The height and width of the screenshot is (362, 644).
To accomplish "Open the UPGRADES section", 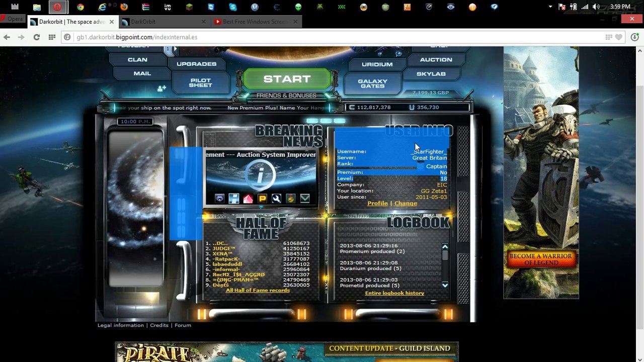I will click(196, 64).
